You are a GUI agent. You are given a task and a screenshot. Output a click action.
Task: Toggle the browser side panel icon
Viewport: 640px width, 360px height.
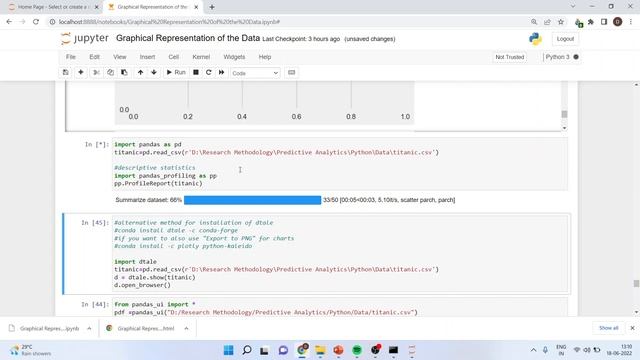coord(604,22)
